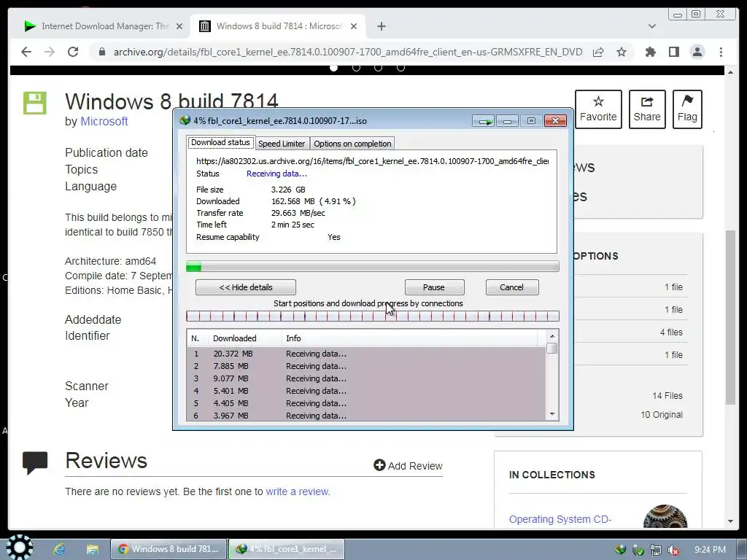Click the connections progress segment bar
This screenshot has height=560, width=747.
click(373, 316)
